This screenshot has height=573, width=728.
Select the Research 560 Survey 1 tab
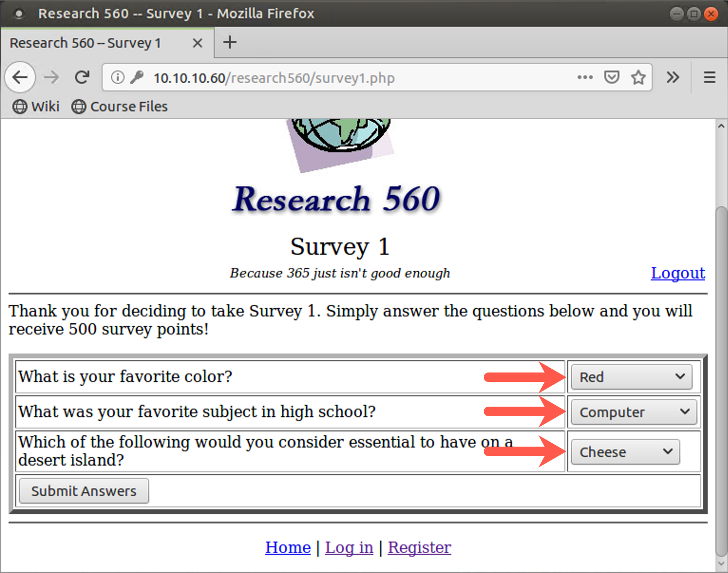point(86,42)
